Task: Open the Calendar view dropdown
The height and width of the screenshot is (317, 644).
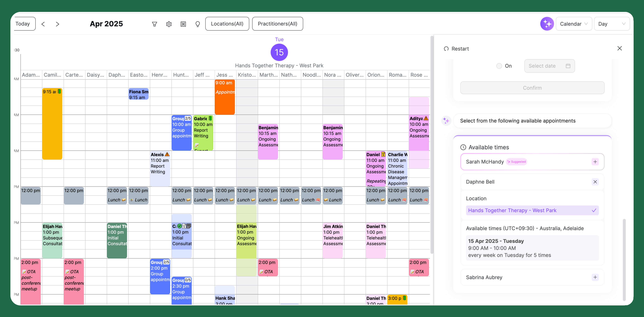Action: point(574,24)
